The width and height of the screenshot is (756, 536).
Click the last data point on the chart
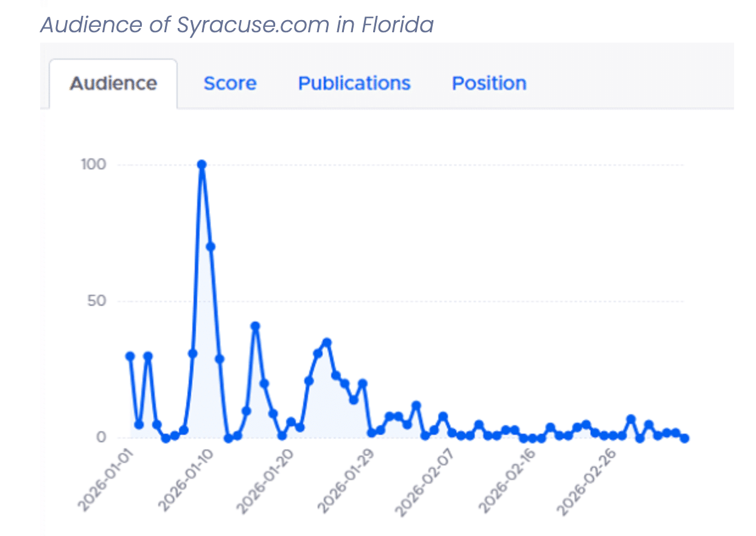point(684,437)
